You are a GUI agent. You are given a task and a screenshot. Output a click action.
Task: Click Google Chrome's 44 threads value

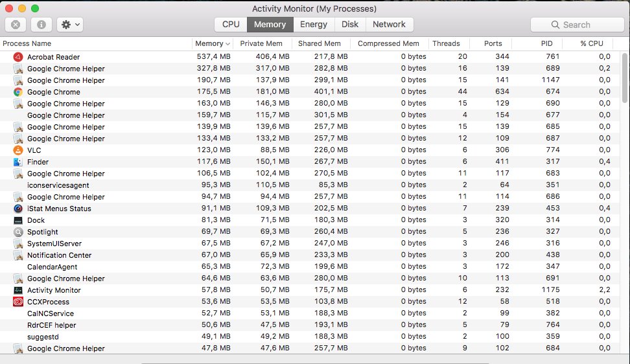click(x=462, y=91)
